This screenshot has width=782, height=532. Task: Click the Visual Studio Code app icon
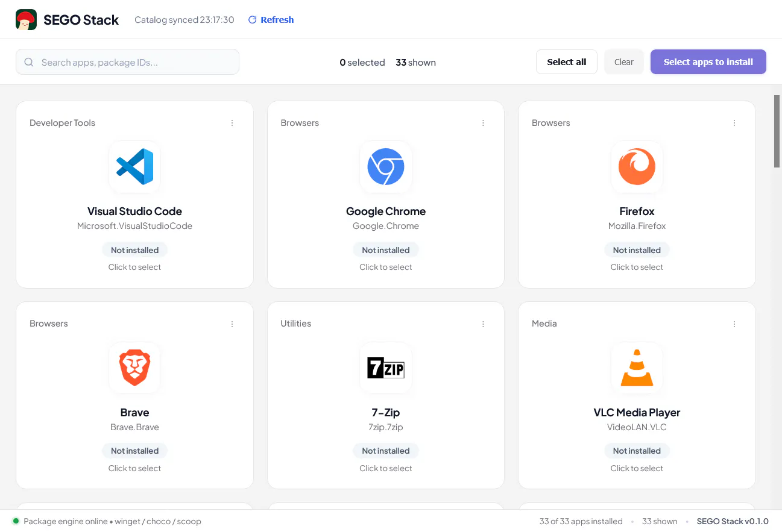(x=134, y=167)
